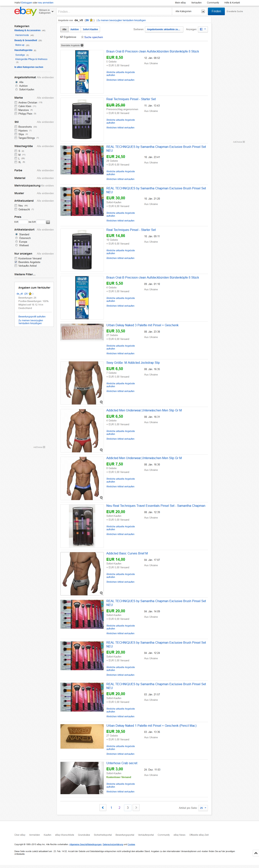Open the Sortieren Angebotsende dropdown
This screenshot has height=868, width=259.
[x=164, y=29]
